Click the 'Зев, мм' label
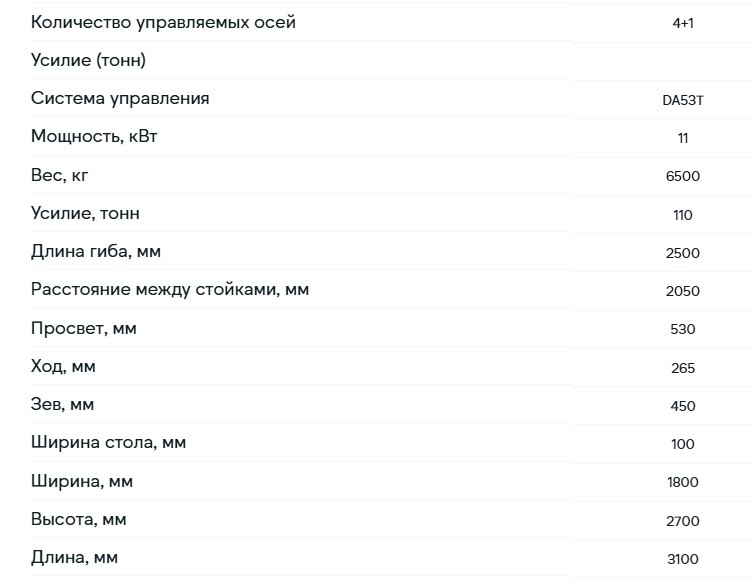The width and height of the screenshot is (752, 587). point(62,404)
